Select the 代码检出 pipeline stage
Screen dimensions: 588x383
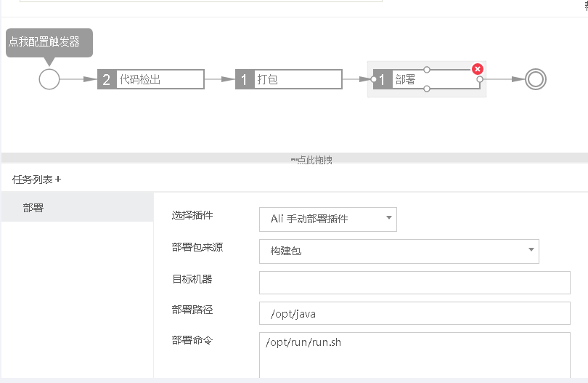coord(151,79)
